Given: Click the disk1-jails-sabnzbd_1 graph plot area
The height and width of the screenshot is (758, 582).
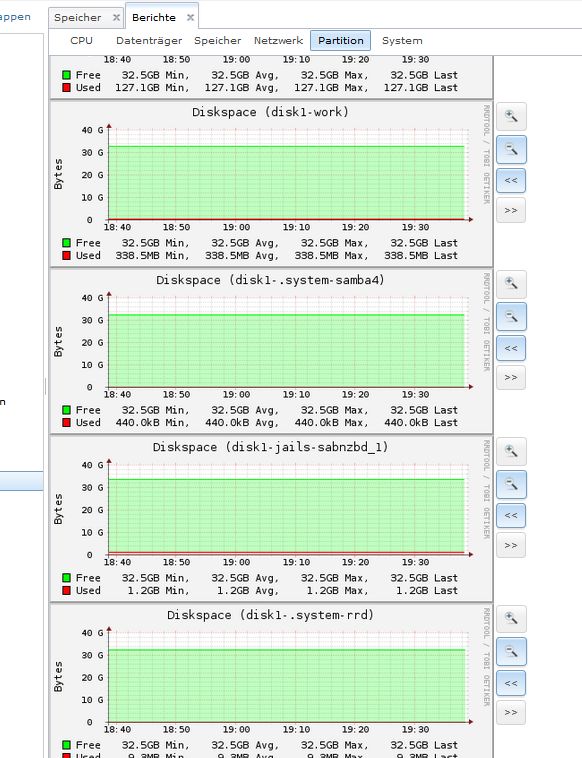Looking at the screenshot, I should point(288,510).
